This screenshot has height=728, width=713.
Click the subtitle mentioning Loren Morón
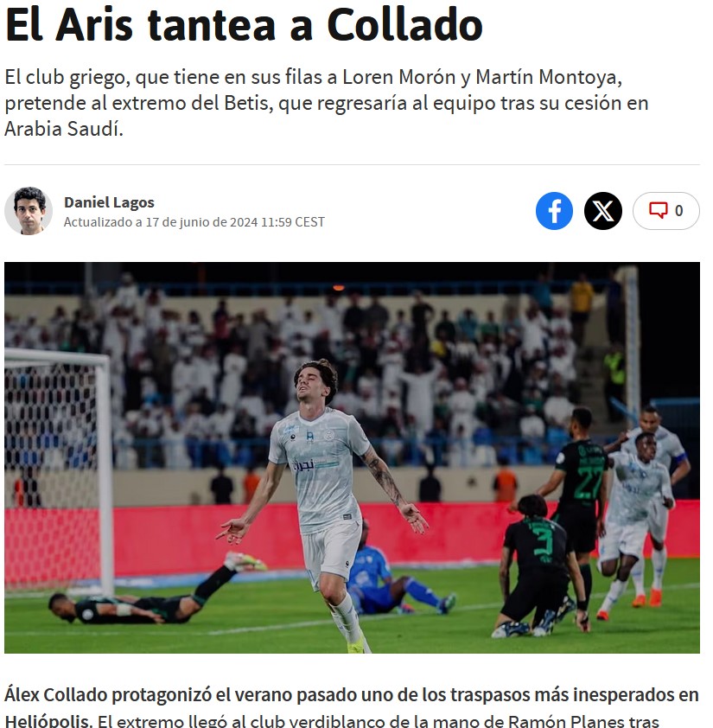click(327, 103)
